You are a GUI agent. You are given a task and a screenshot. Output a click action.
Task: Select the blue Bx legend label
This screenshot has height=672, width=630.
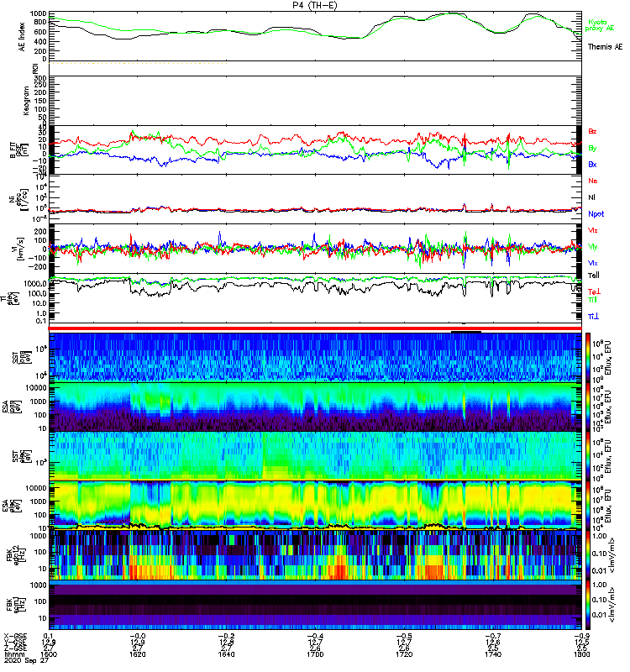pyautogui.click(x=592, y=164)
